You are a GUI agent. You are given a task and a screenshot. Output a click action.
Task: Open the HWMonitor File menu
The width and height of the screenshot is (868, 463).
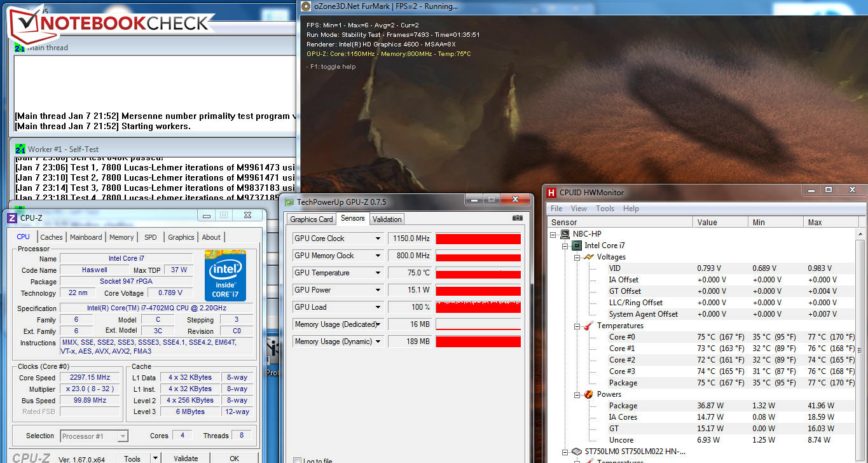[556, 209]
